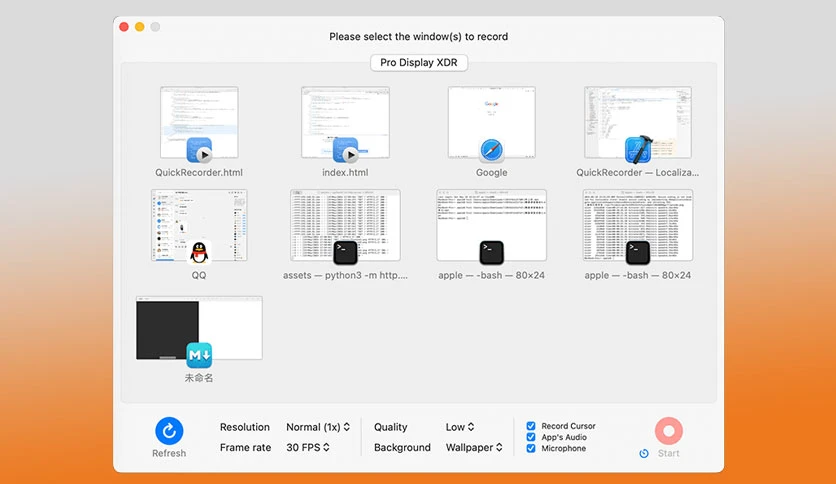Click the Frame rate label

tap(245, 447)
